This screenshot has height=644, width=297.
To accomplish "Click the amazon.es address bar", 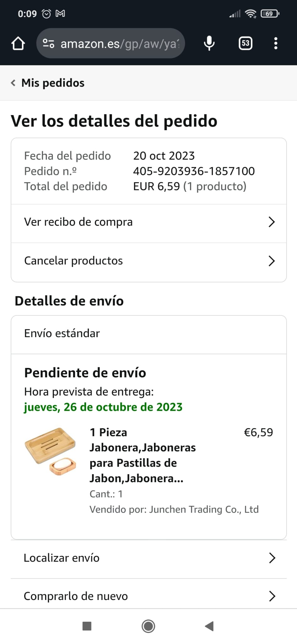I will (119, 44).
